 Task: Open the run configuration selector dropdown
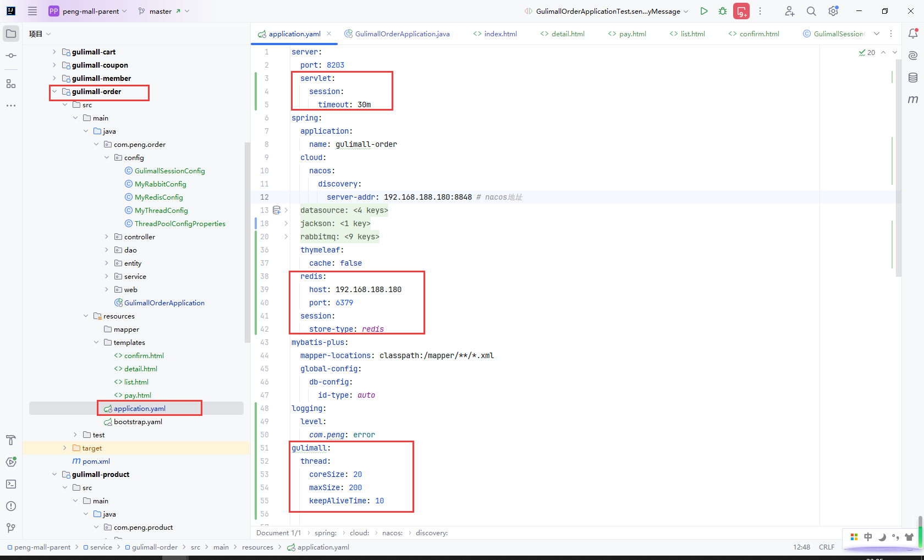(607, 11)
